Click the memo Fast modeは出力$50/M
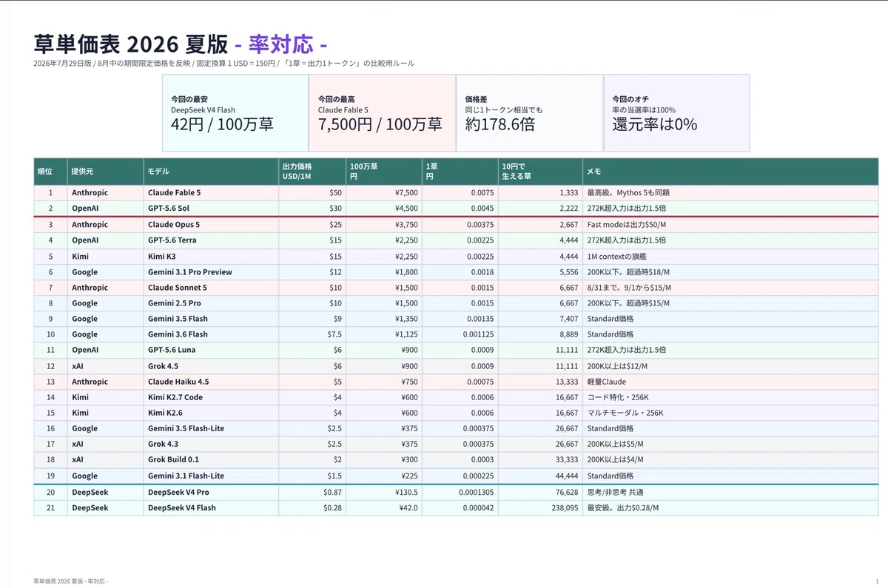 (x=626, y=224)
